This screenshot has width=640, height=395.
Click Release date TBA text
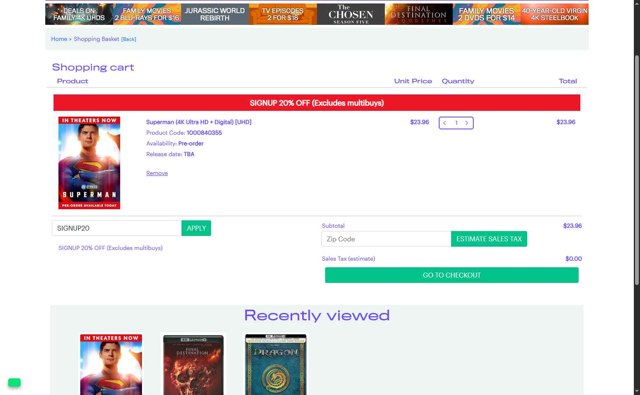(170, 154)
